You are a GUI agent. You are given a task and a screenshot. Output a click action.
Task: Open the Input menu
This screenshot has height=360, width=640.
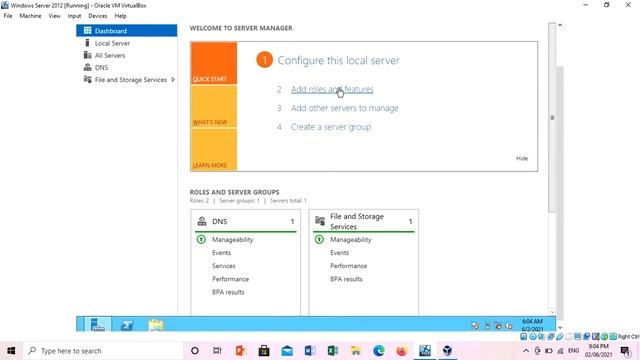[74, 16]
